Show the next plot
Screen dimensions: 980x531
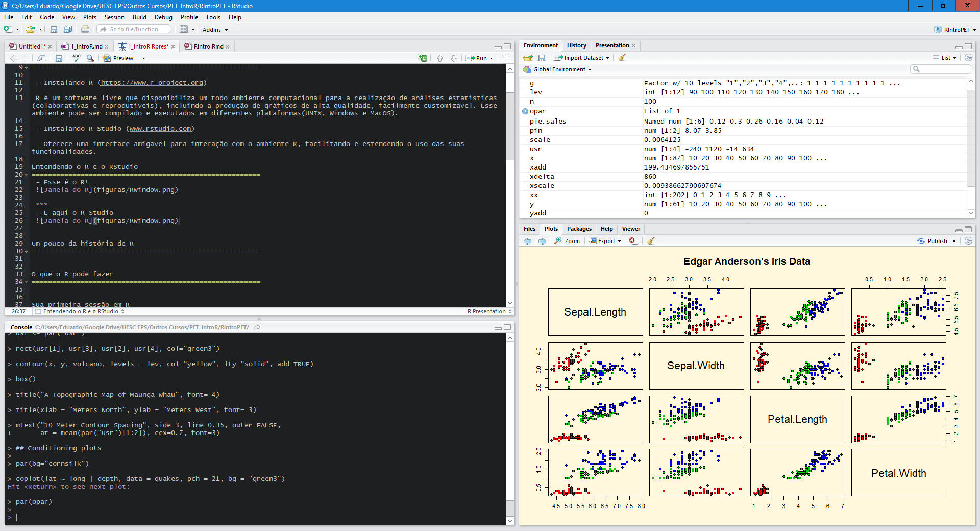coord(542,241)
